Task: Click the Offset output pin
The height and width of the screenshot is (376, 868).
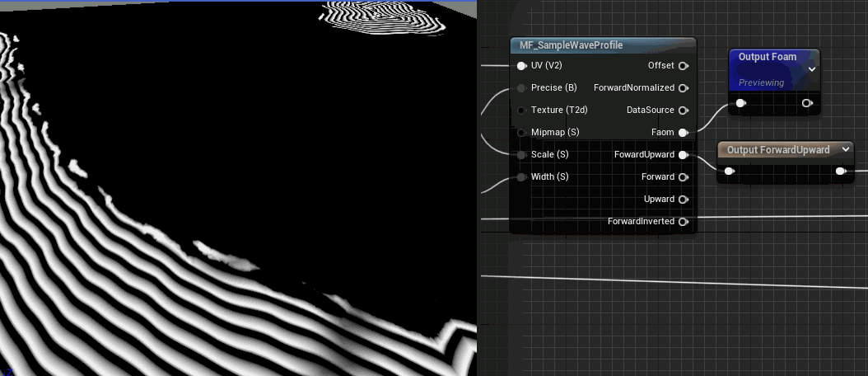Action: (x=683, y=66)
